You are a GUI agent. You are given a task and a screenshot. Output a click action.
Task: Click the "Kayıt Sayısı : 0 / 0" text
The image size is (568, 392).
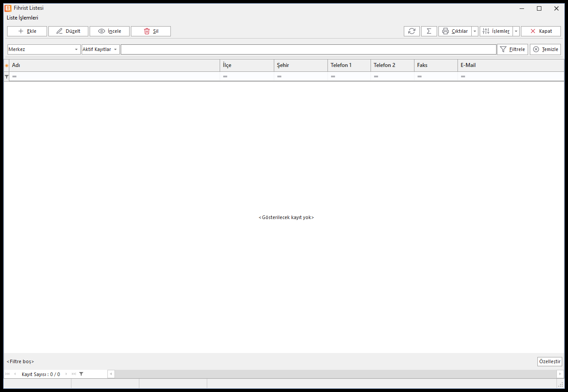pos(41,374)
